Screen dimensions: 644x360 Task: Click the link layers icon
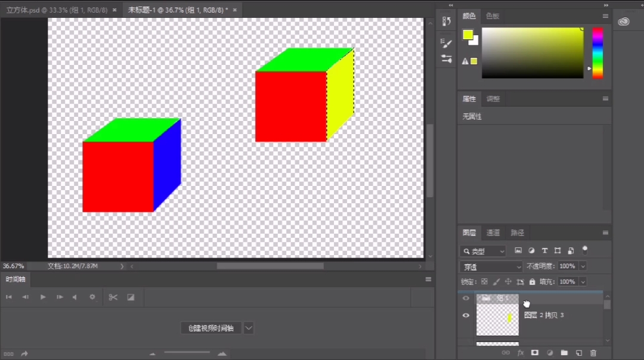[x=506, y=353]
